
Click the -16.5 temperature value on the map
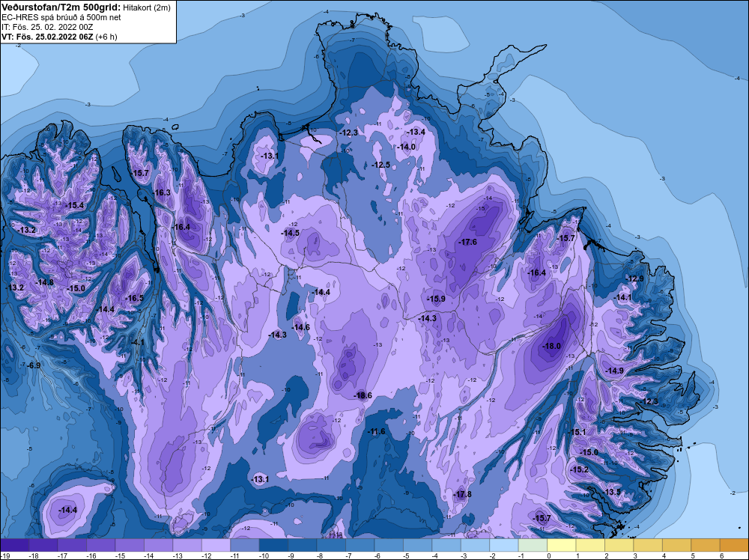(134, 298)
